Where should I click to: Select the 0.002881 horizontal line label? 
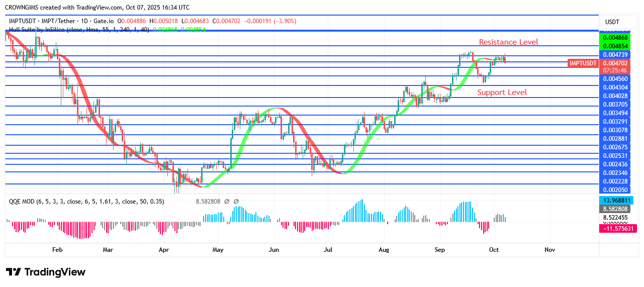pyautogui.click(x=615, y=138)
